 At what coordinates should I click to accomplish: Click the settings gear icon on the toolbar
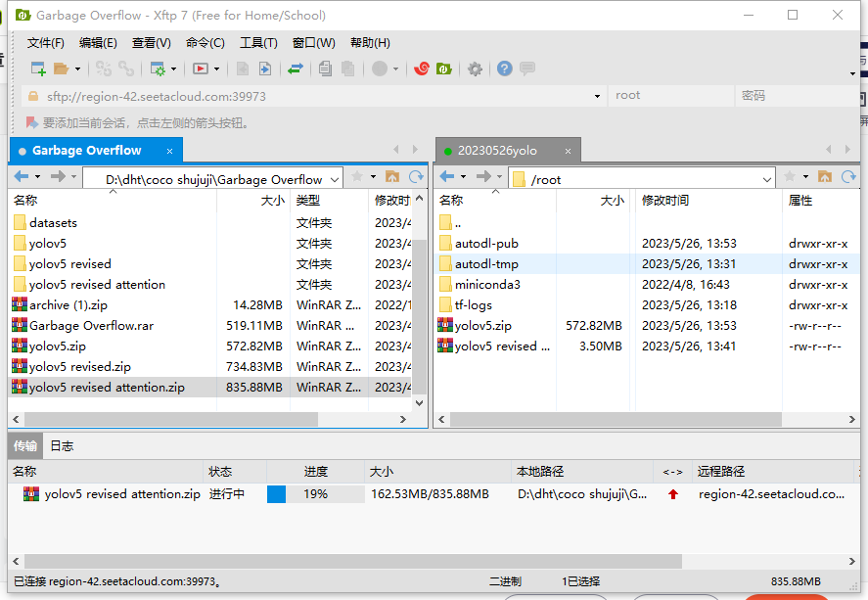tap(475, 69)
